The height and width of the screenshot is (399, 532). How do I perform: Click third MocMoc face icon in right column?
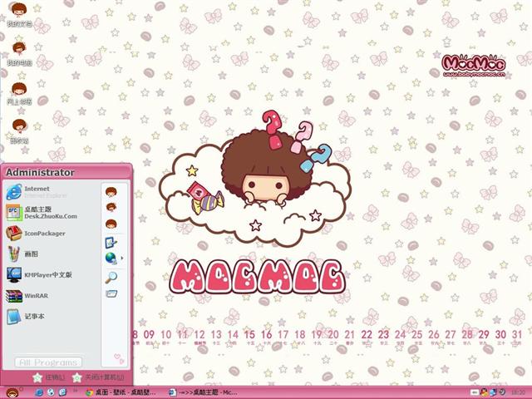tap(111, 224)
